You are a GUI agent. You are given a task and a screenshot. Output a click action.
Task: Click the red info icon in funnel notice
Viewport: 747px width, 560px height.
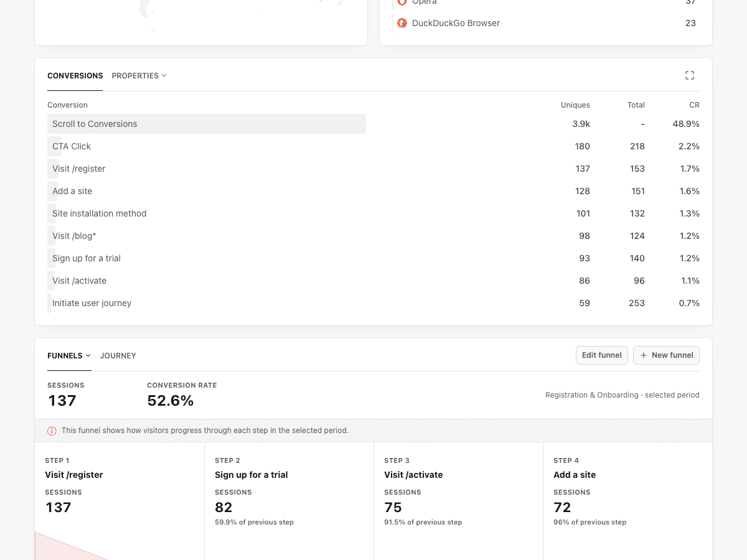(52, 431)
